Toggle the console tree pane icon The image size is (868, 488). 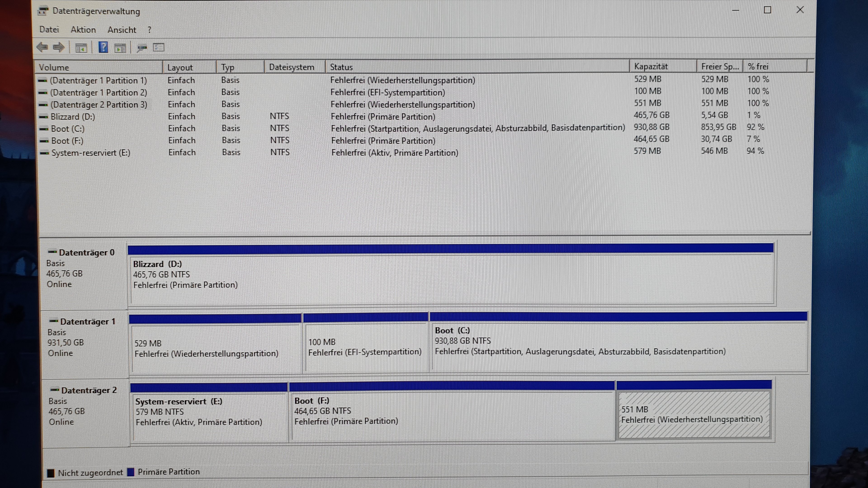point(81,48)
